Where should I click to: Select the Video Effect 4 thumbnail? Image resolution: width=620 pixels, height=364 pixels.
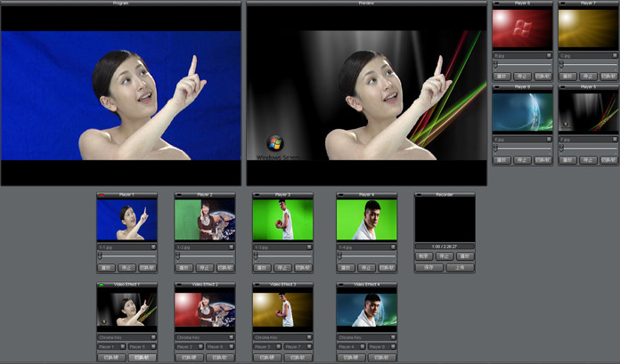tap(366, 308)
